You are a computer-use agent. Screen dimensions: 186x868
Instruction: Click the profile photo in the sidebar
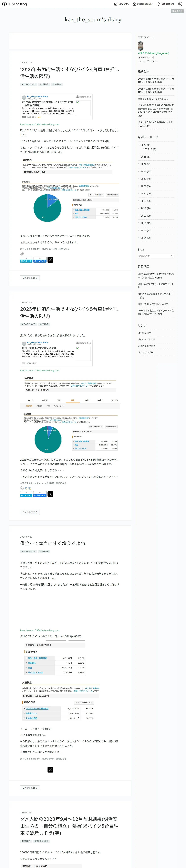(x=140, y=46)
